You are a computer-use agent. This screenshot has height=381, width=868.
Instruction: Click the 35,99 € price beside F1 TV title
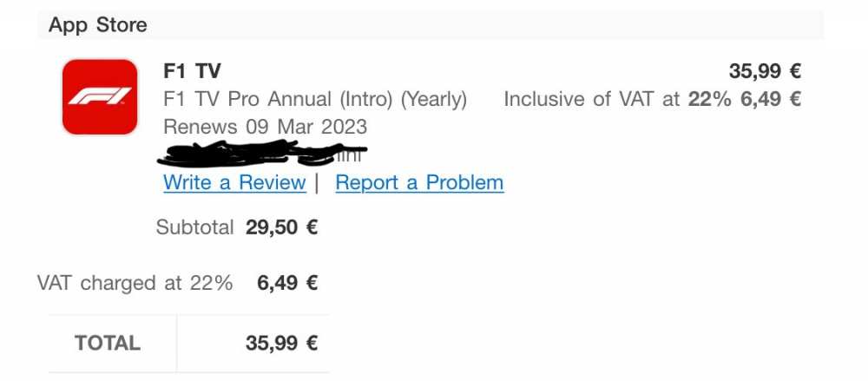pyautogui.click(x=764, y=71)
